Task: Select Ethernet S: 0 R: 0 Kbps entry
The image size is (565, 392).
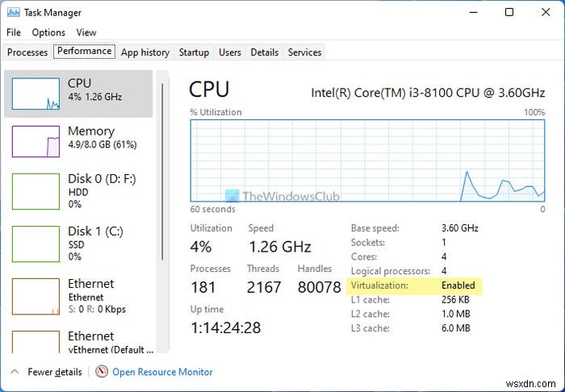Action: [x=78, y=297]
